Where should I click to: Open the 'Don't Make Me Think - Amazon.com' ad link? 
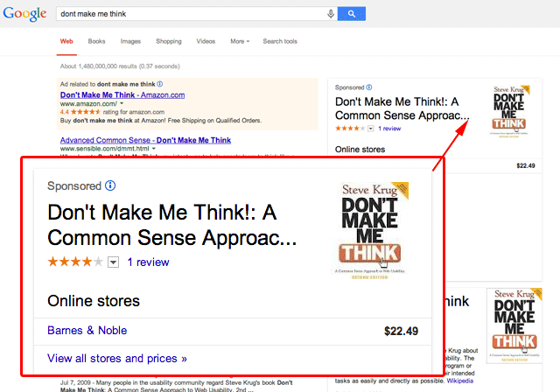click(x=122, y=95)
